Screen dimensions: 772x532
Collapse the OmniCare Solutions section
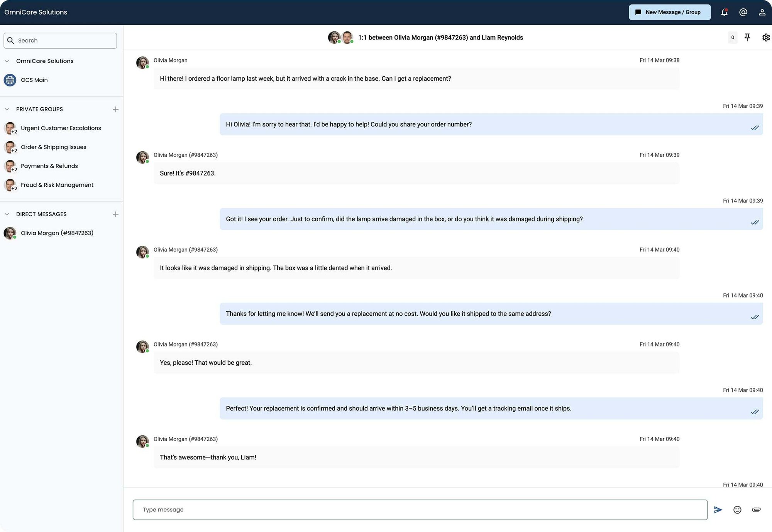point(7,61)
